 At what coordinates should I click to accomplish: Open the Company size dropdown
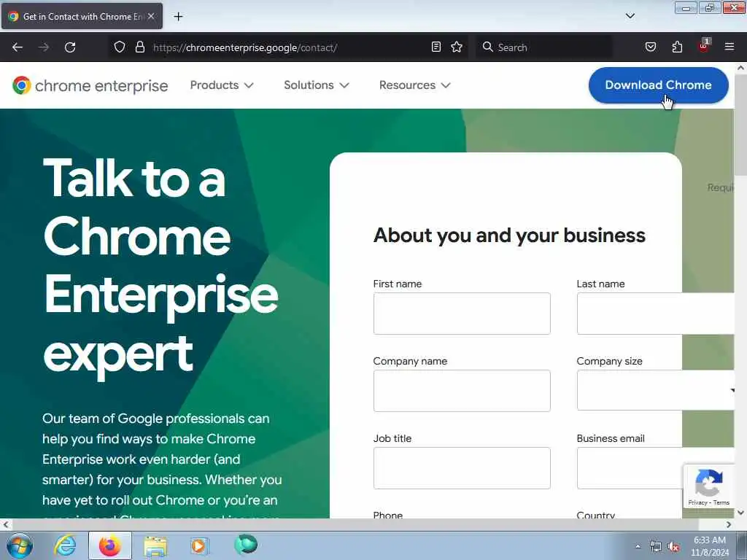coord(655,390)
